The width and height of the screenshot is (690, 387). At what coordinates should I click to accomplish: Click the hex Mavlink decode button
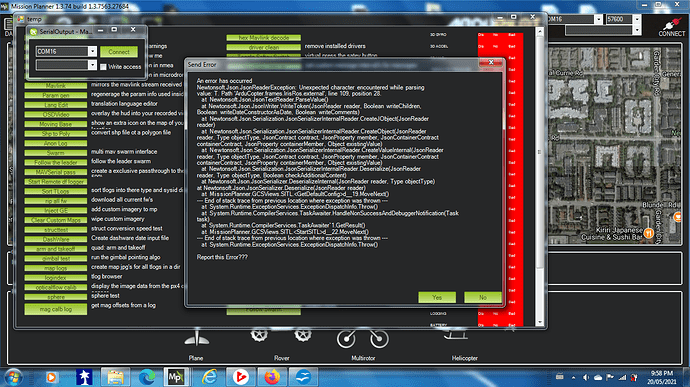tap(264, 38)
